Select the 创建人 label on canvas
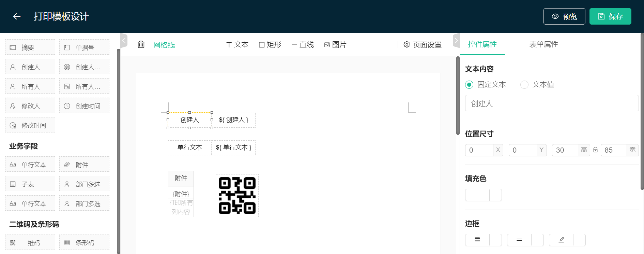The width and height of the screenshot is (644, 254). (190, 120)
